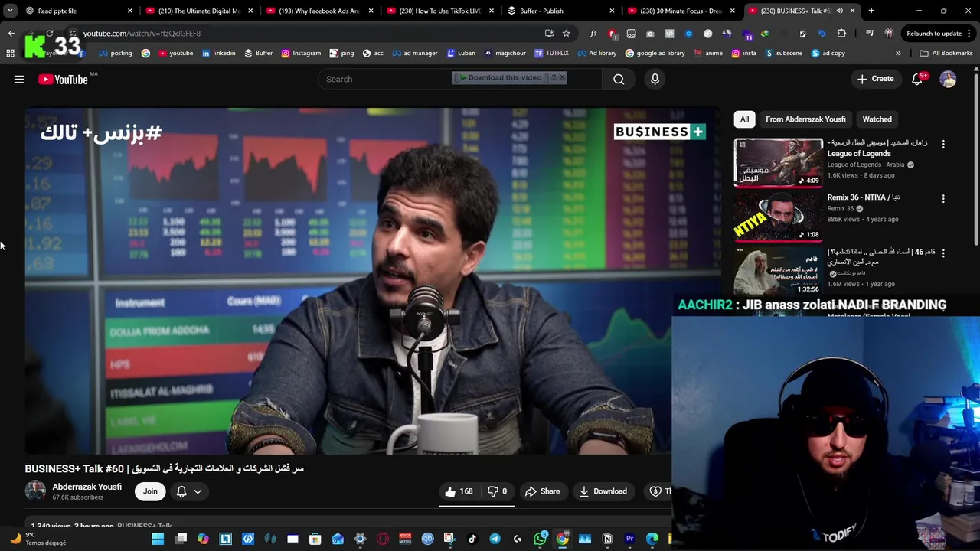980x551 pixels.
Task: Open the weather widget showing 9°C
Action: click(38, 539)
